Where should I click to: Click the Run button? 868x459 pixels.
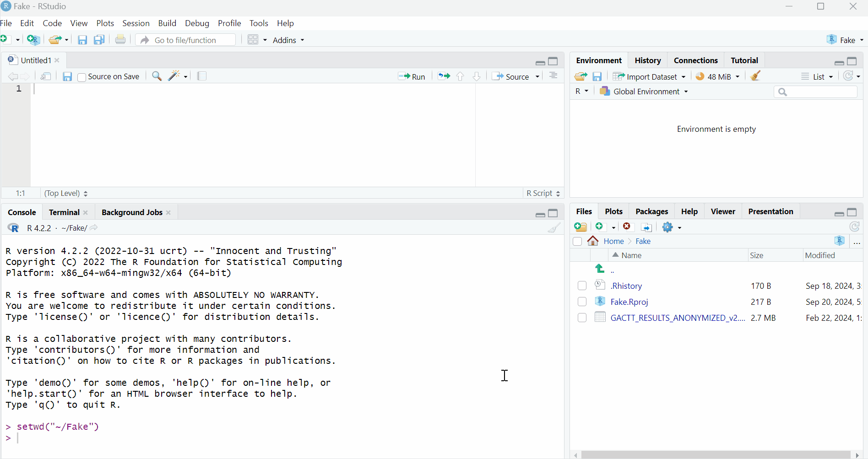[412, 76]
